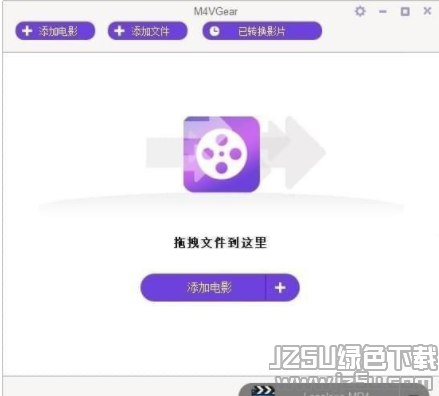This screenshot has width=439, height=396.
Task: Click the plus icon on top 添加电影
Action: [x=27, y=31]
